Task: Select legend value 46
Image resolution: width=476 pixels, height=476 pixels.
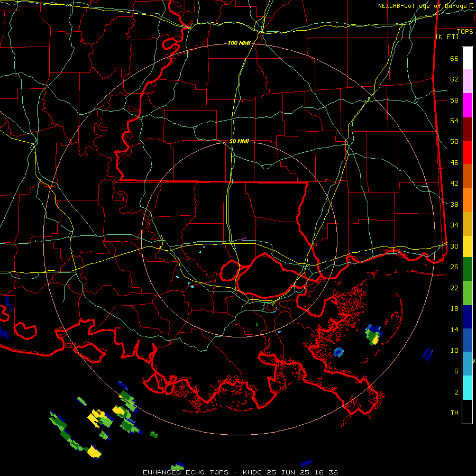Action: coord(454,163)
